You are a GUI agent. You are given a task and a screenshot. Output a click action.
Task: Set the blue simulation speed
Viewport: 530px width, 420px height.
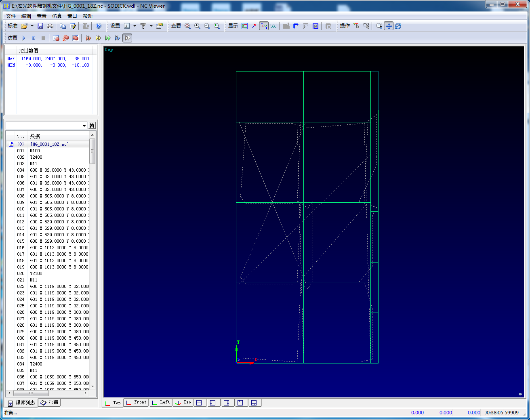[118, 38]
